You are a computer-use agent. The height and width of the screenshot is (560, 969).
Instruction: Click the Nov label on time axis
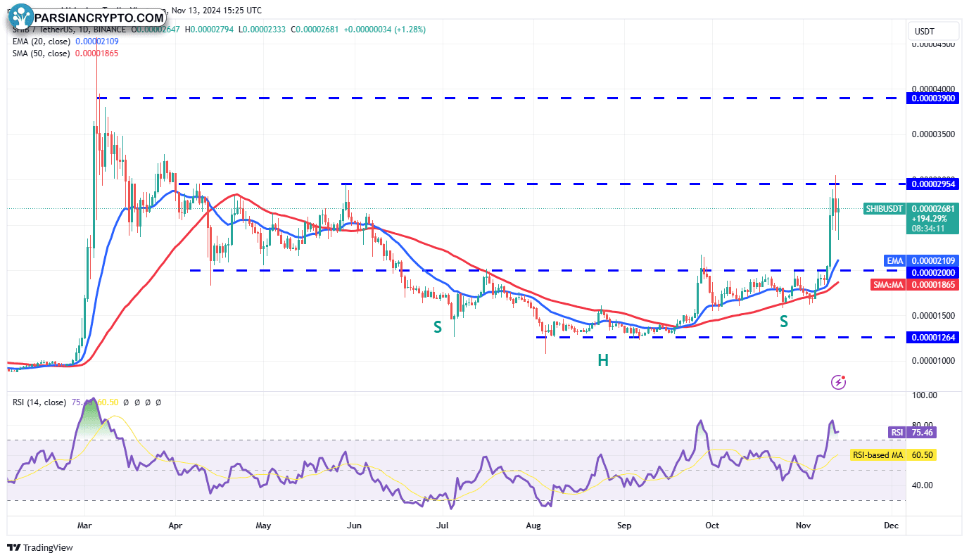pyautogui.click(x=802, y=525)
